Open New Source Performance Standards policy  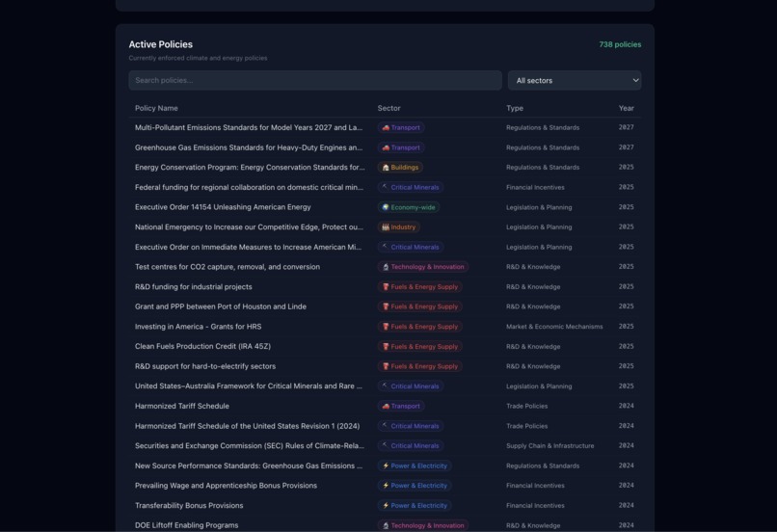point(249,465)
